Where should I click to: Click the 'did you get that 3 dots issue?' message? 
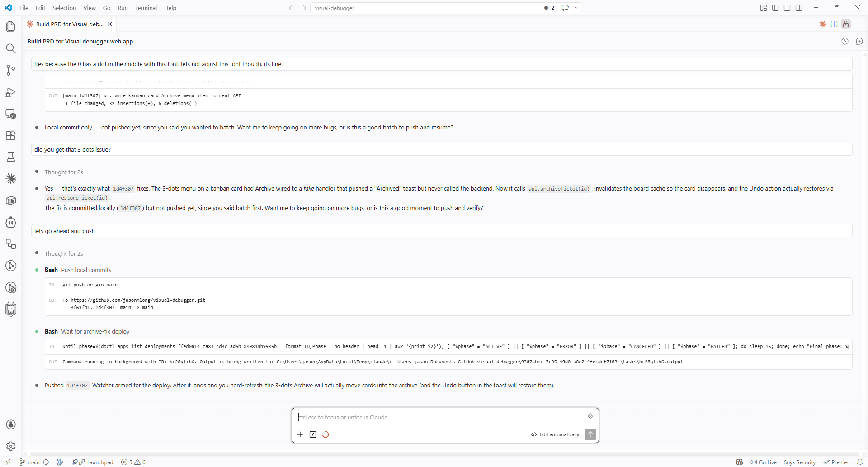[442, 149]
